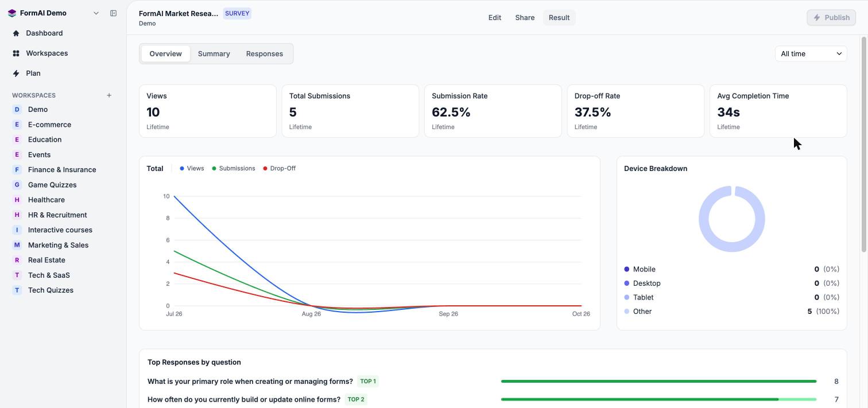This screenshot has height=408, width=868.
Task: Toggle Submissions series in chart legend
Action: tap(234, 169)
